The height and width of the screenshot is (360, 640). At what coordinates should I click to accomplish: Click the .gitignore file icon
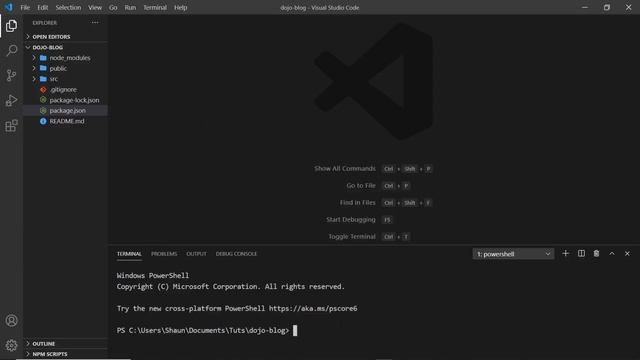pyautogui.click(x=43, y=89)
